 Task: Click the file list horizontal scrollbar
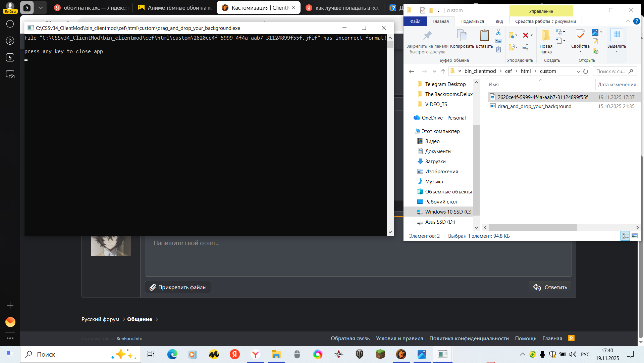[533, 227]
